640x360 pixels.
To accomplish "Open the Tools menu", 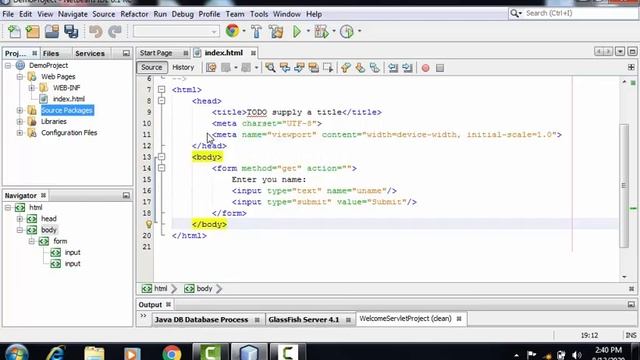I will tap(259, 14).
